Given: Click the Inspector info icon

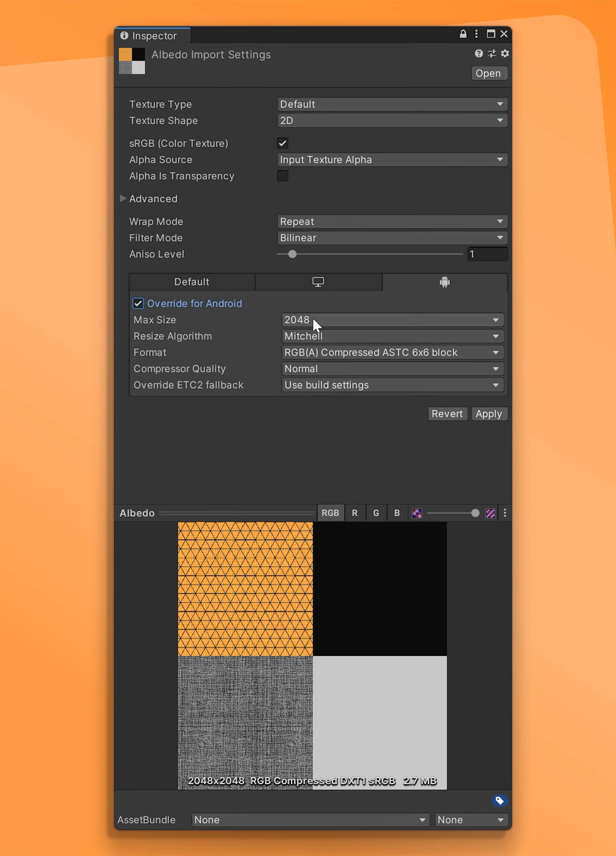Looking at the screenshot, I should pyautogui.click(x=124, y=36).
